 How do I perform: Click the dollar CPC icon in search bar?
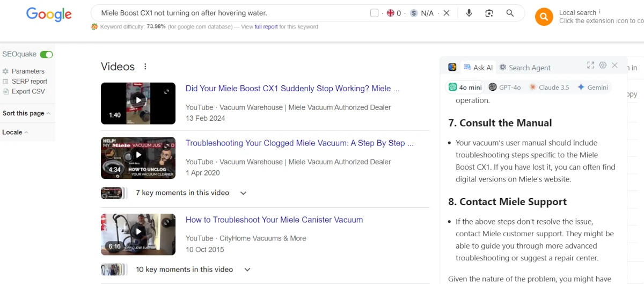point(414,13)
